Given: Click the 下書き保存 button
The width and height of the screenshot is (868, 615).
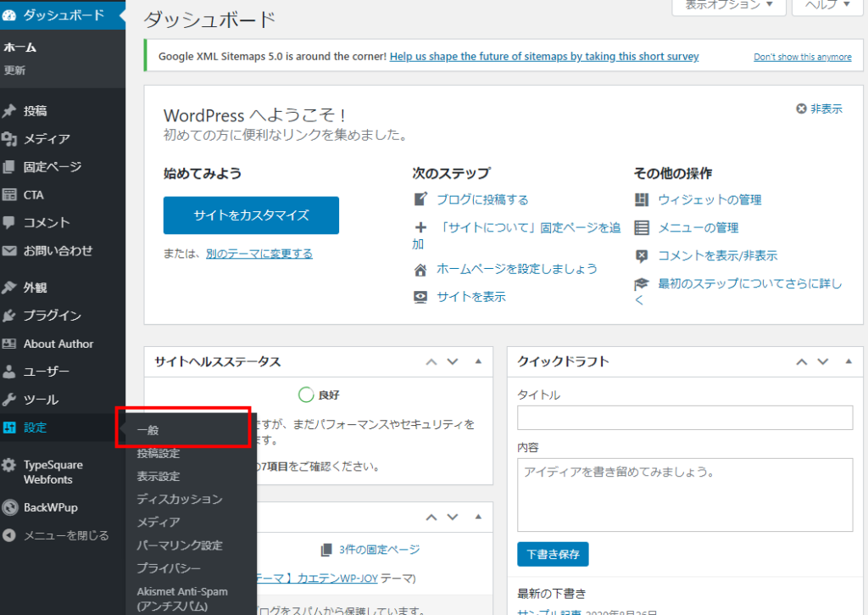Looking at the screenshot, I should point(553,554).
